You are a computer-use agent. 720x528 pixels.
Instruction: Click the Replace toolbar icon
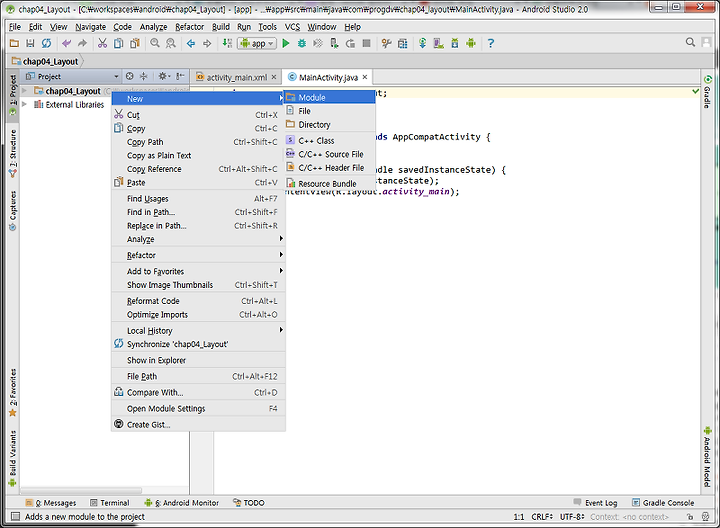point(171,43)
